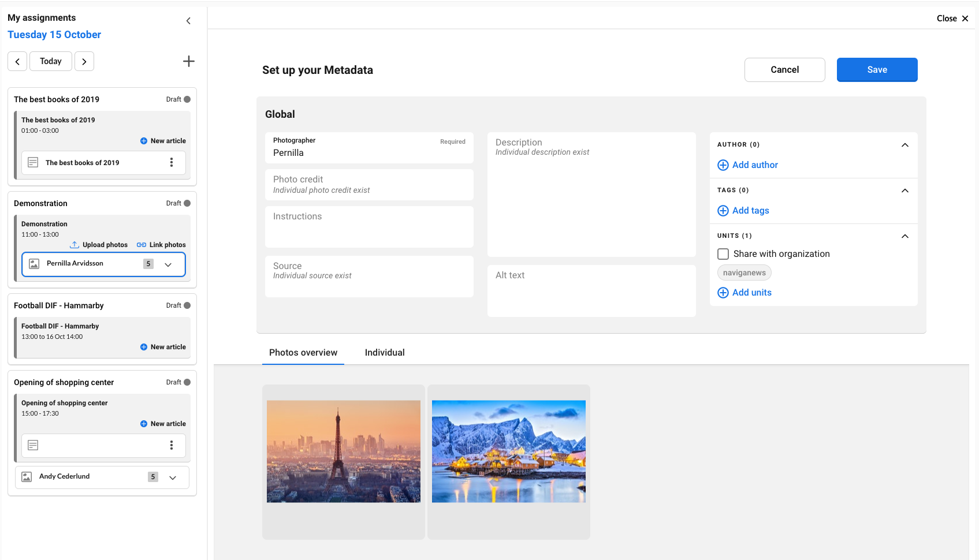Click Draft status dot of Demonstration
The width and height of the screenshot is (979, 560).
pyautogui.click(x=187, y=203)
